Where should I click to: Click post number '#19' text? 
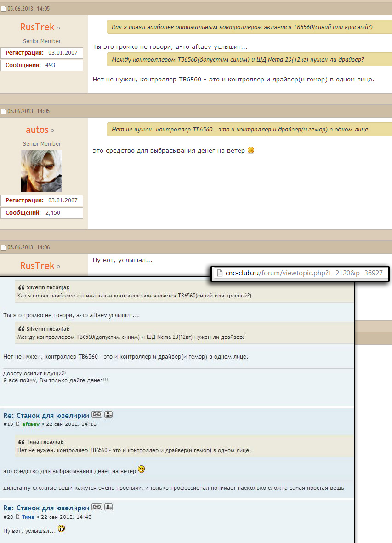8,424
